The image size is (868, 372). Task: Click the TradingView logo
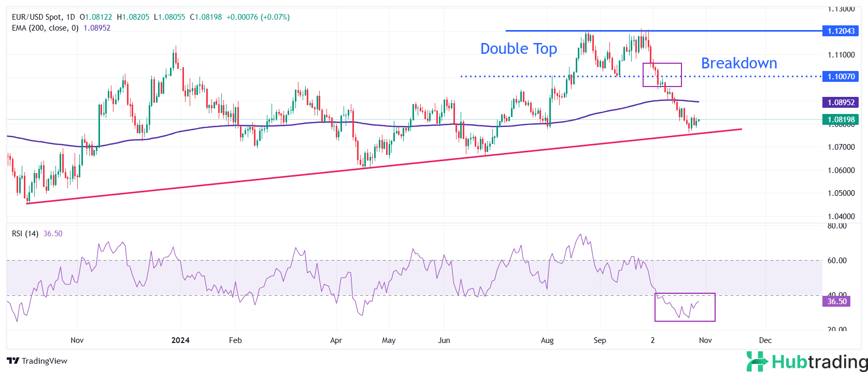[37, 361]
